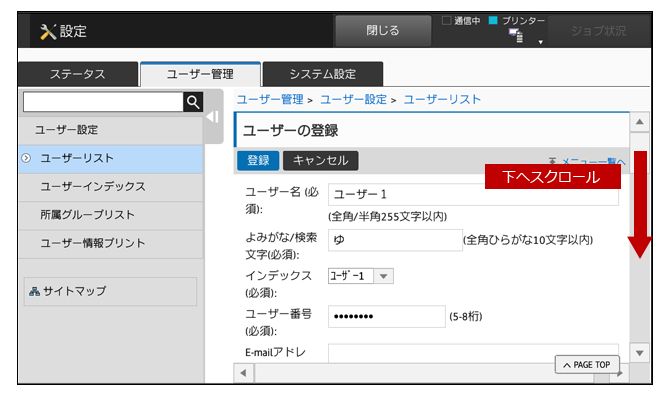Viewport: 670px width, 396px height.
Task: Click the PAGE TOP button
Action: tap(587, 365)
